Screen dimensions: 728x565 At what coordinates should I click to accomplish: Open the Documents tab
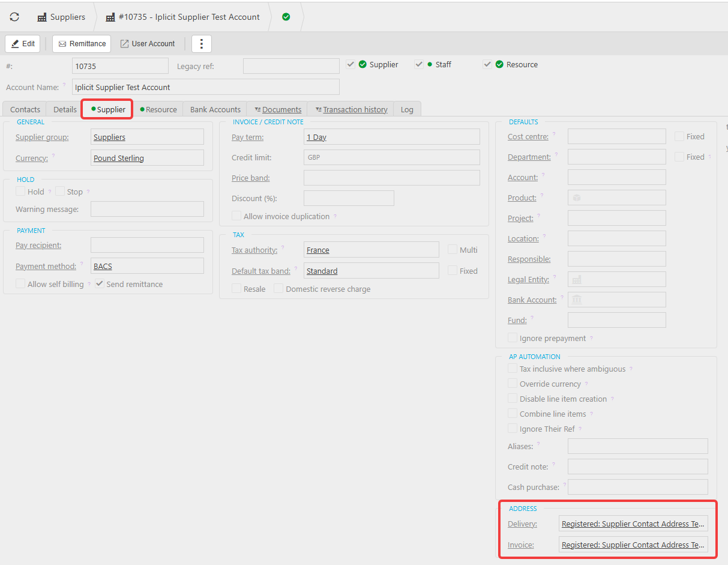pos(277,109)
